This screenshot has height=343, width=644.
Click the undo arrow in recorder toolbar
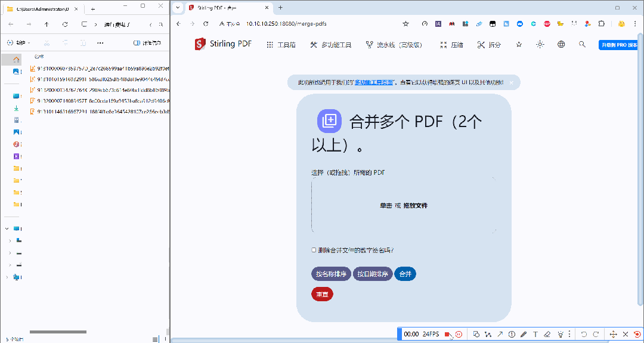[584, 335]
